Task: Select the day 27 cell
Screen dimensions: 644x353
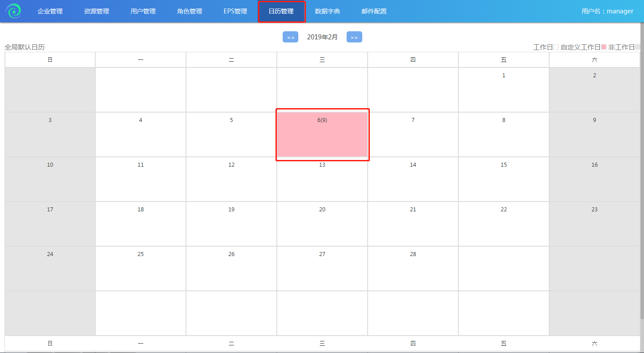Action: tap(322, 269)
